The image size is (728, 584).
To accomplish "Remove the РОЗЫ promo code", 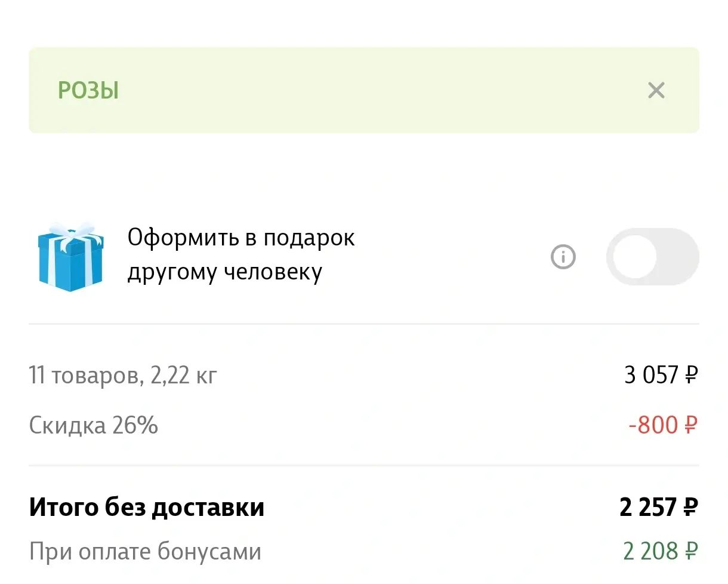I will [656, 91].
